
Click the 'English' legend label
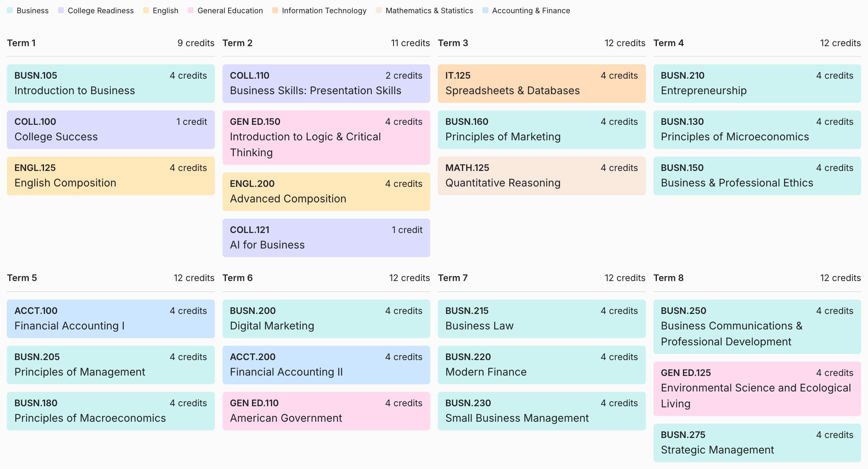165,11
